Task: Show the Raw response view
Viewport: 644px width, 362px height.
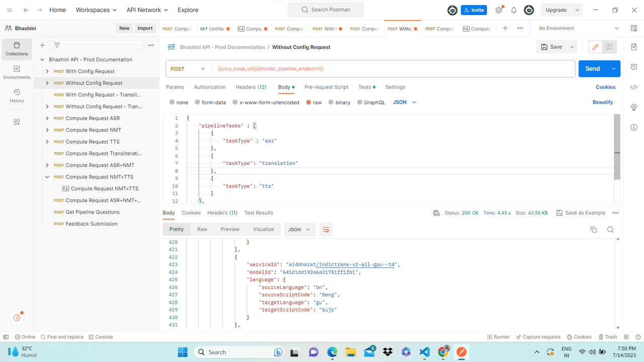Action: tap(202, 229)
